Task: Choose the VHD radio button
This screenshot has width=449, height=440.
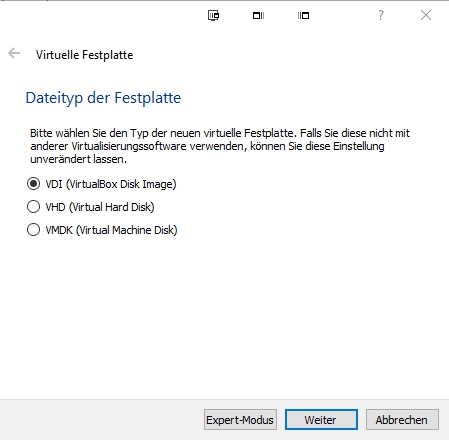Action: [33, 207]
